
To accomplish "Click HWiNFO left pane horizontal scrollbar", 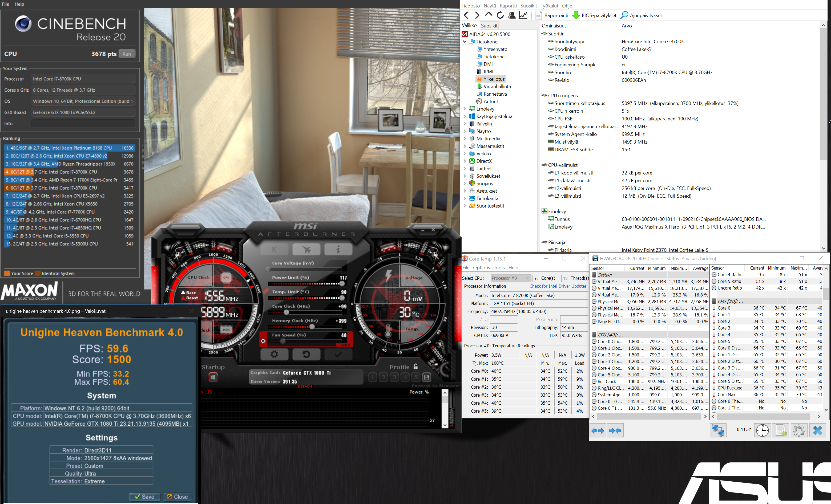I will (649, 417).
